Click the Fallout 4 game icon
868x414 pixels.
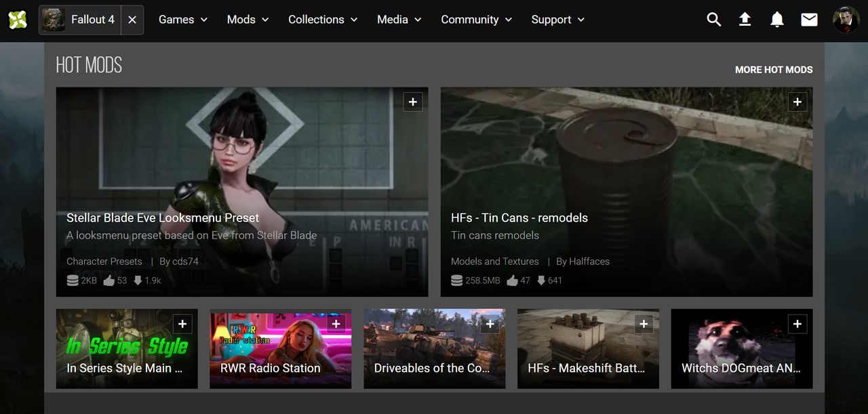pyautogui.click(x=54, y=20)
